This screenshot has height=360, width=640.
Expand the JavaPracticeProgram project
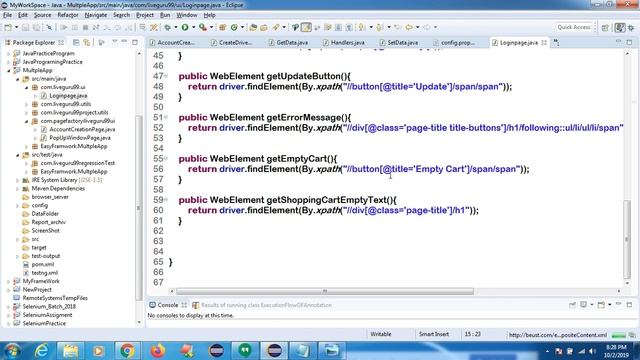pos(9,53)
